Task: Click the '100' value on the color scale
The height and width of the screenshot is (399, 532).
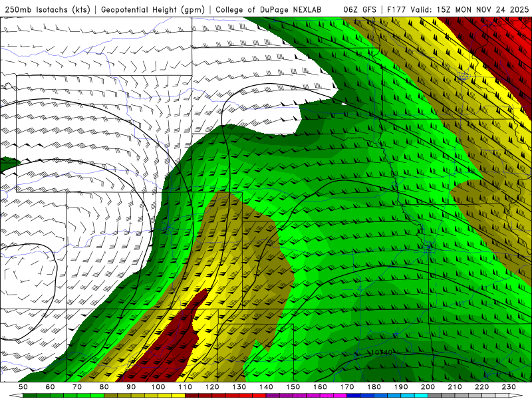Action: point(158,387)
